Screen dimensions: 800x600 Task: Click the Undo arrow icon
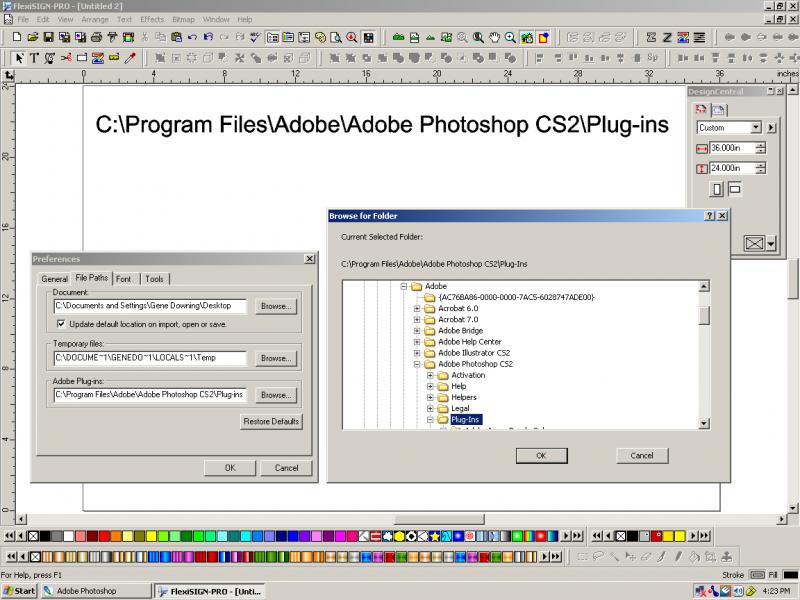[192, 37]
